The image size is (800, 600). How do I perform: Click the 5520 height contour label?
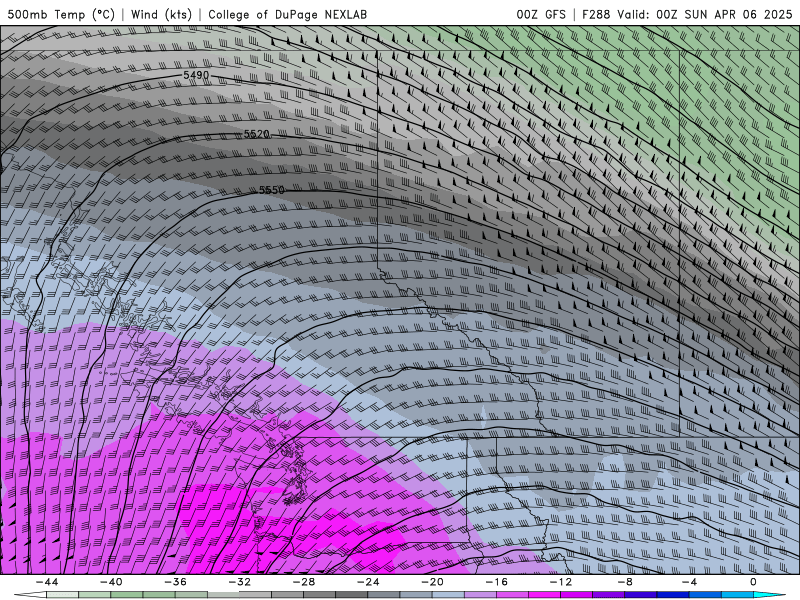pyautogui.click(x=256, y=134)
